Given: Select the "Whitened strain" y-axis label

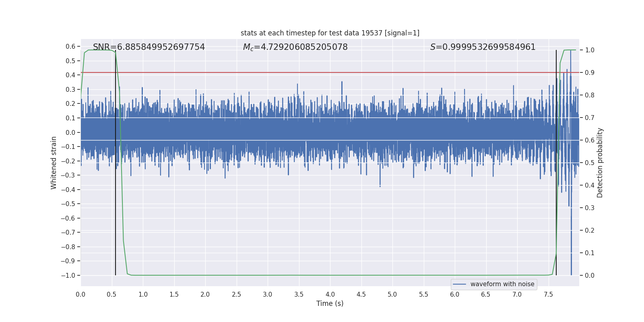Looking at the screenshot, I should (54, 163).
